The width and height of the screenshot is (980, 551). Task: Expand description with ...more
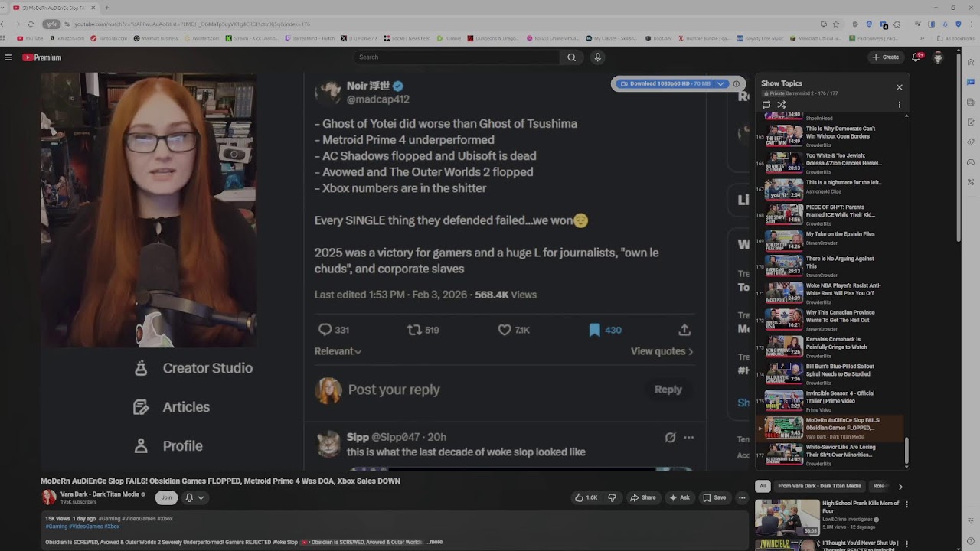(x=434, y=542)
